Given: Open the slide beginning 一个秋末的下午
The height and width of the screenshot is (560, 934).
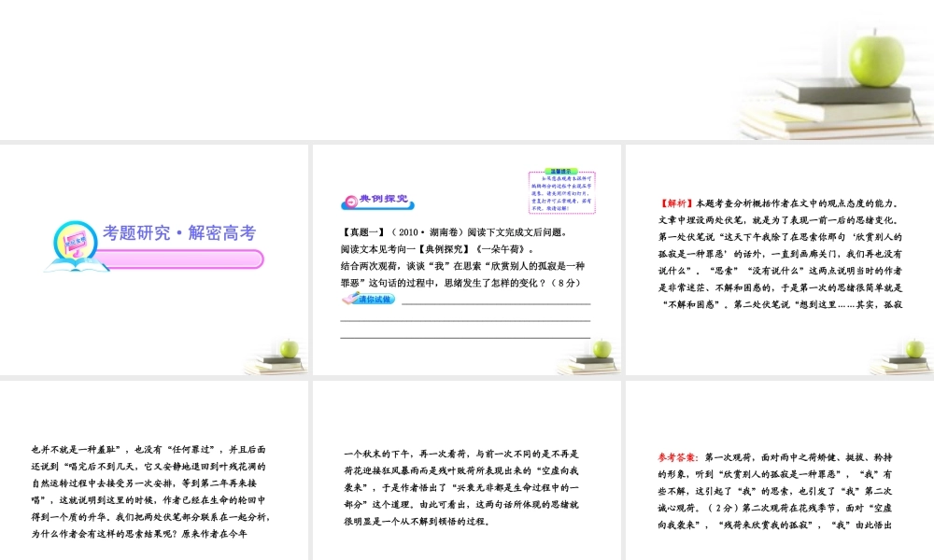Looking at the screenshot, I should 467,470.
